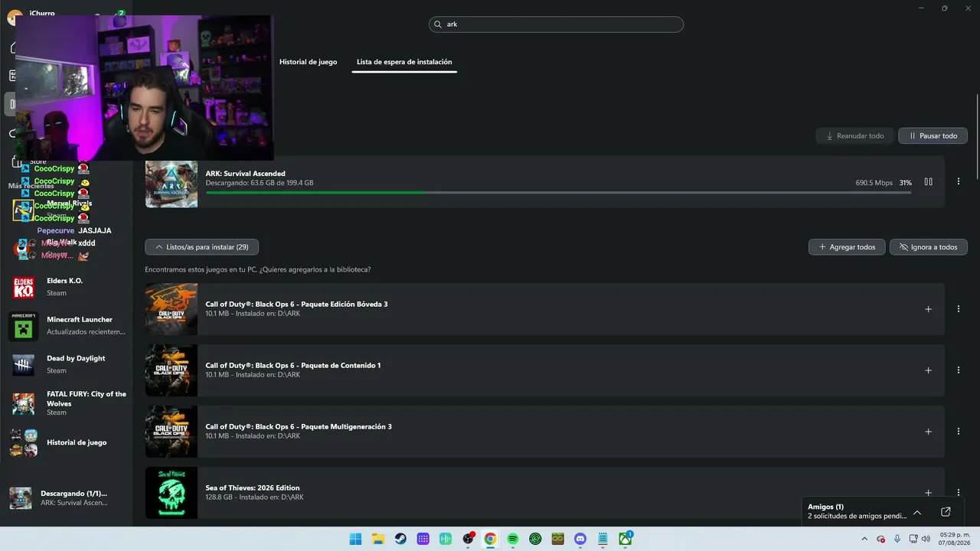Viewport: 980px width, 551px height.
Task: Click the taskbar clock showing 05:29 p. m.
Action: 954,539
